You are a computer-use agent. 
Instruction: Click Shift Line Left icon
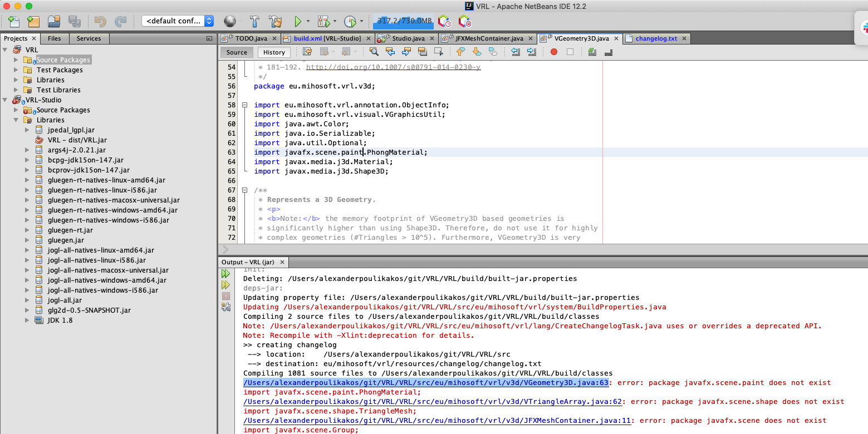[516, 52]
